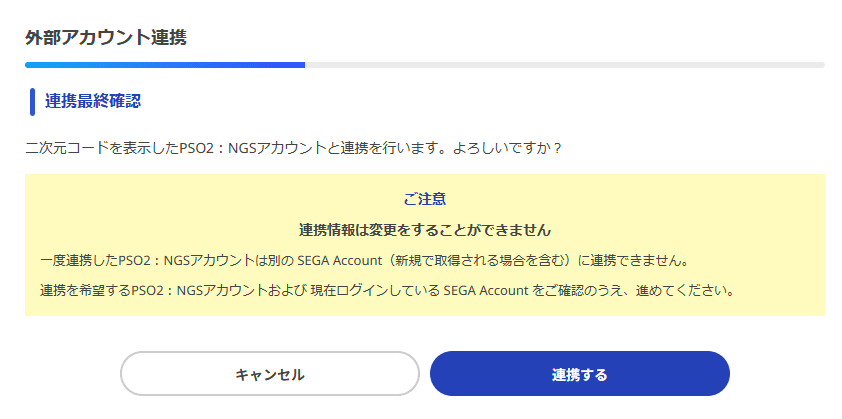Select the 外部アカウント連携 page title

coord(106,38)
